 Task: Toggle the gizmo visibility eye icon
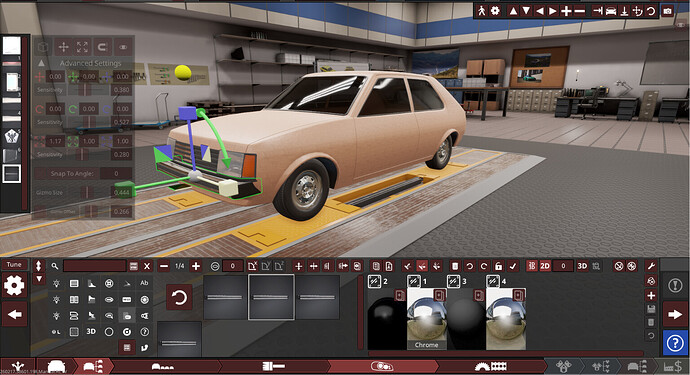click(123, 47)
